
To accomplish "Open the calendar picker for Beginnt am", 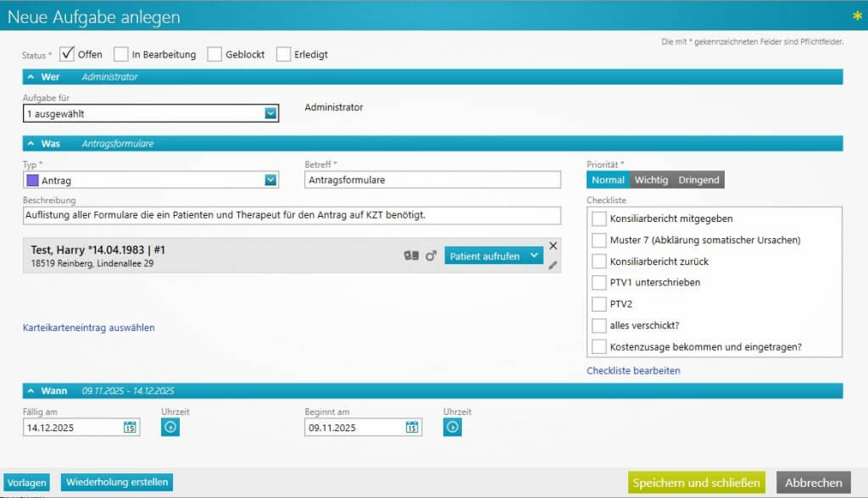I will click(412, 428).
